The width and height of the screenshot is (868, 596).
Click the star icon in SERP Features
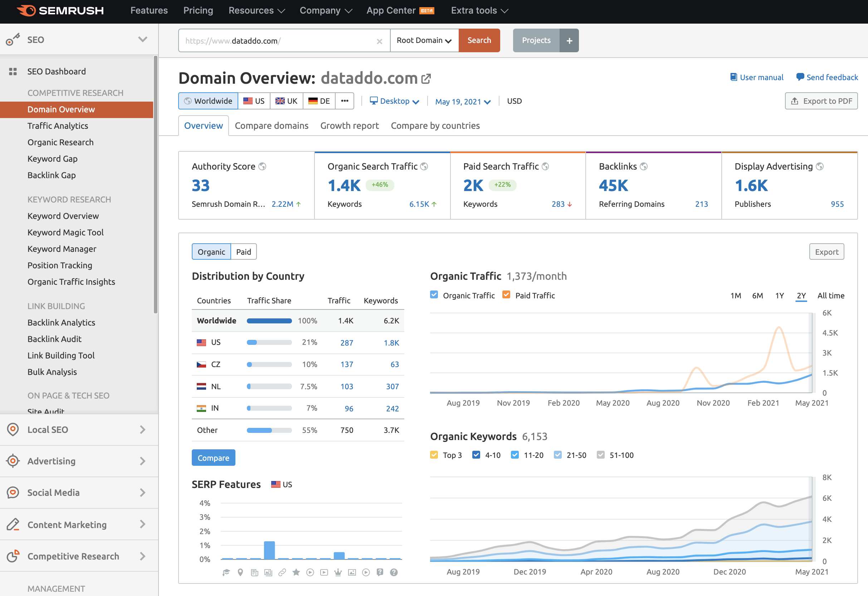[x=296, y=572]
